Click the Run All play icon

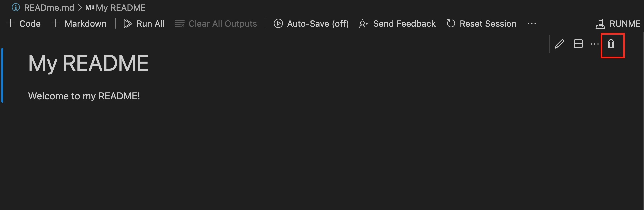point(128,23)
